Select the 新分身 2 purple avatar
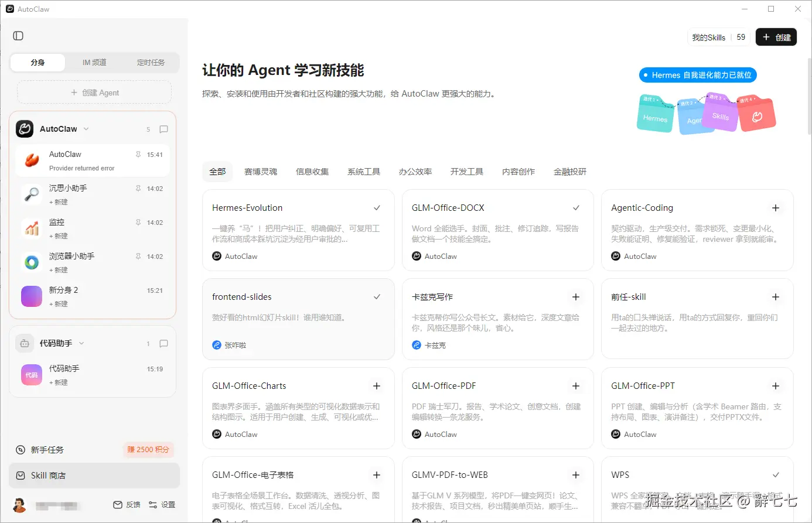Image resolution: width=812 pixels, height=523 pixels. click(x=32, y=296)
